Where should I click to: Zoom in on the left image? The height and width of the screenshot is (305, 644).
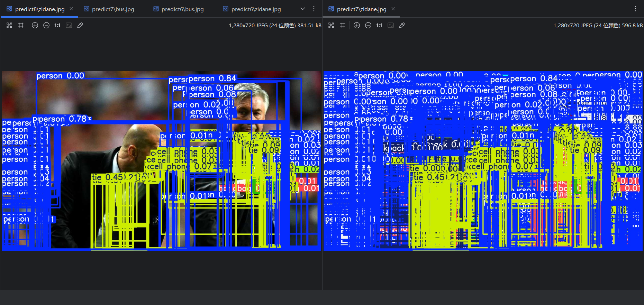[35, 25]
